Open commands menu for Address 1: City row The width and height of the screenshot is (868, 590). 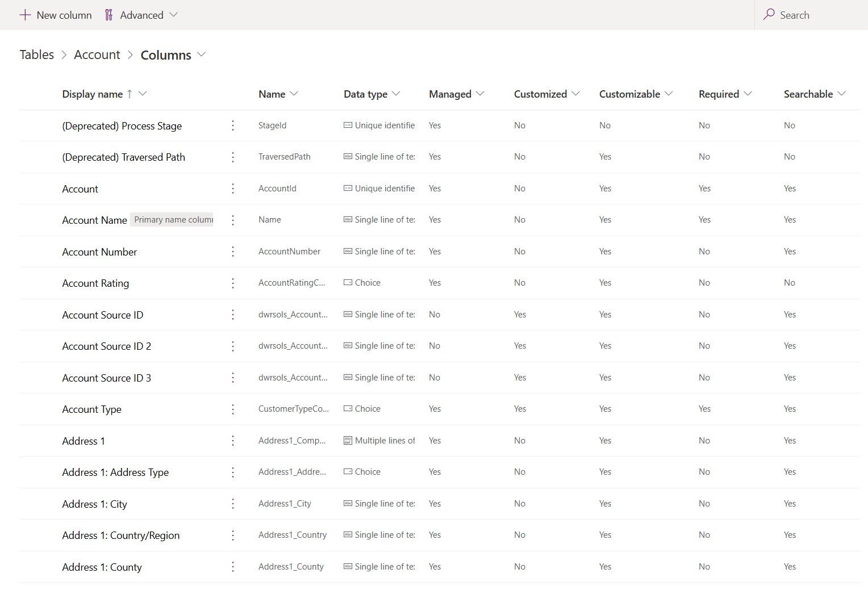pos(232,504)
